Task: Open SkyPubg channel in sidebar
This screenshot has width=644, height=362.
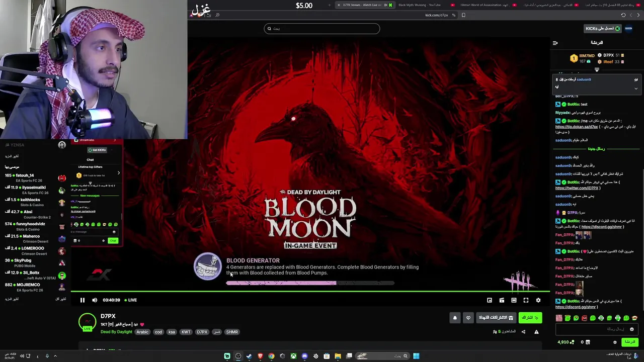Action: (x=35, y=263)
